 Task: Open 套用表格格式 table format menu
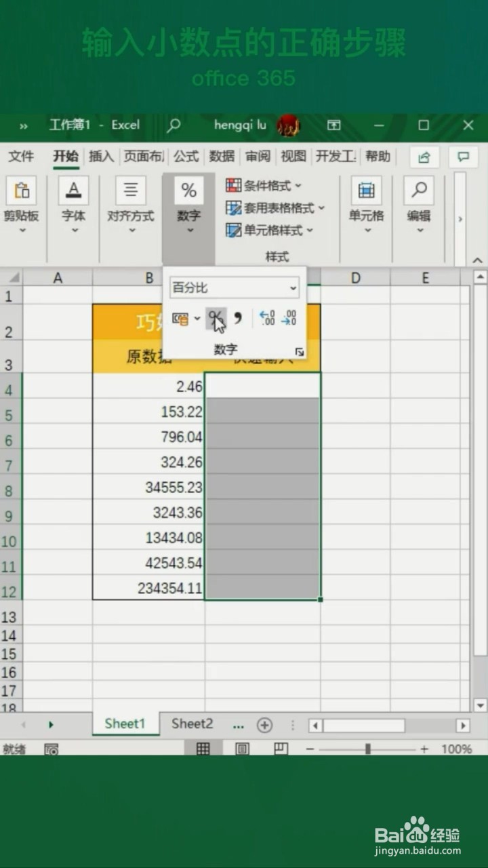275,208
